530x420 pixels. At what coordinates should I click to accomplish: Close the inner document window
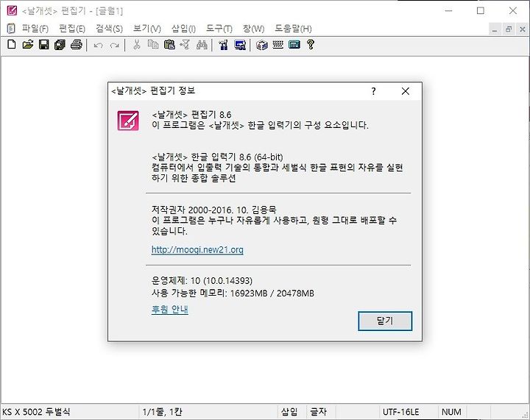pos(523,29)
